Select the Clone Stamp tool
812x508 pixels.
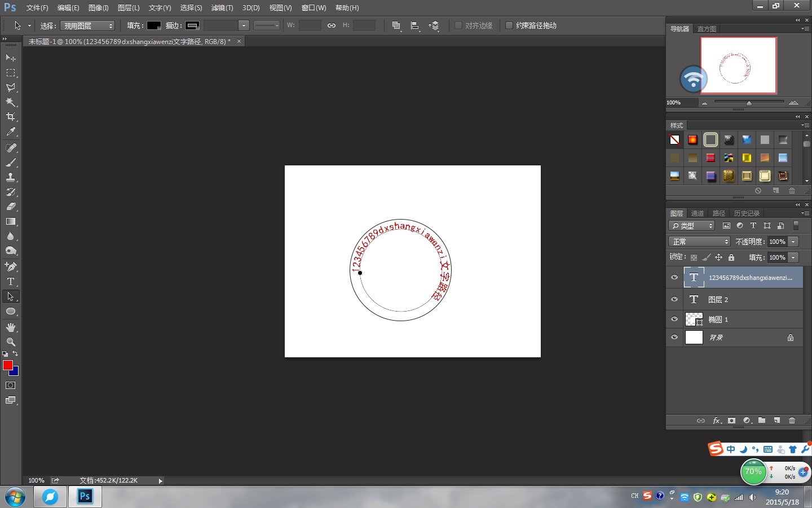[11, 177]
